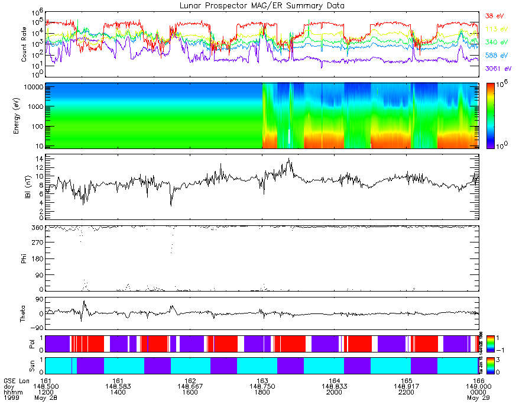Click the '148.583' day-of-year label
The image size is (532, 414).
click(x=118, y=387)
